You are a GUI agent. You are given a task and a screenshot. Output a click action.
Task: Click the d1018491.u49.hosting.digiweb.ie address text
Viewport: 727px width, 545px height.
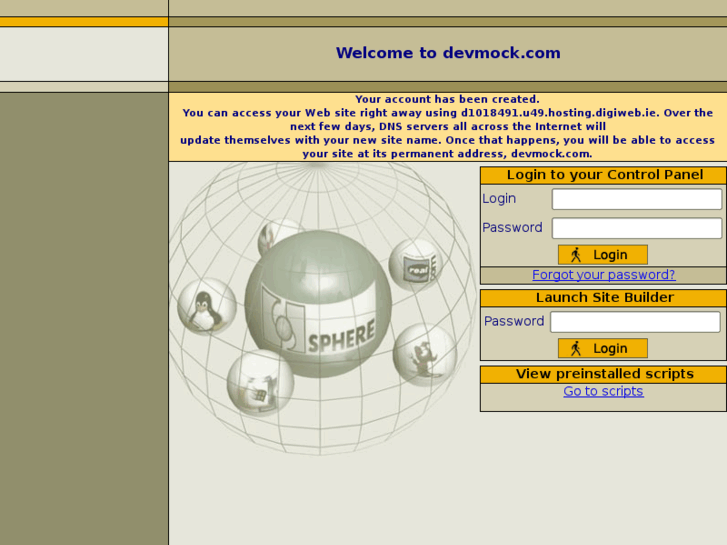click(x=559, y=113)
